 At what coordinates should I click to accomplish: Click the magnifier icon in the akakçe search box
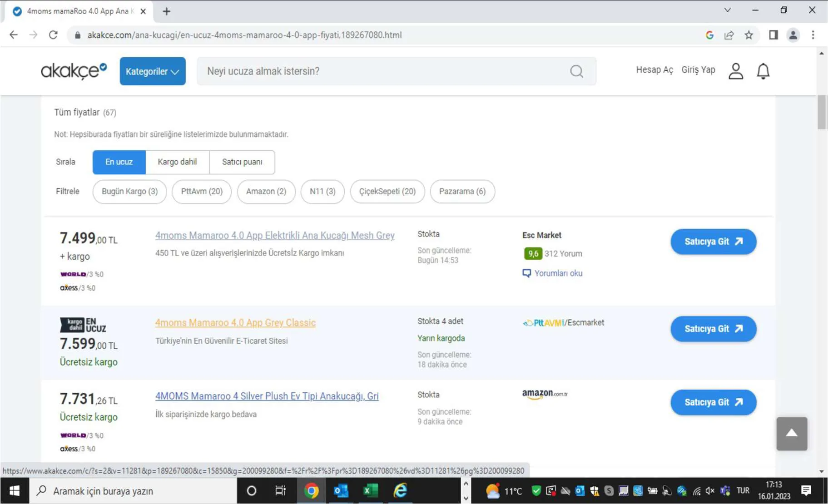point(577,71)
